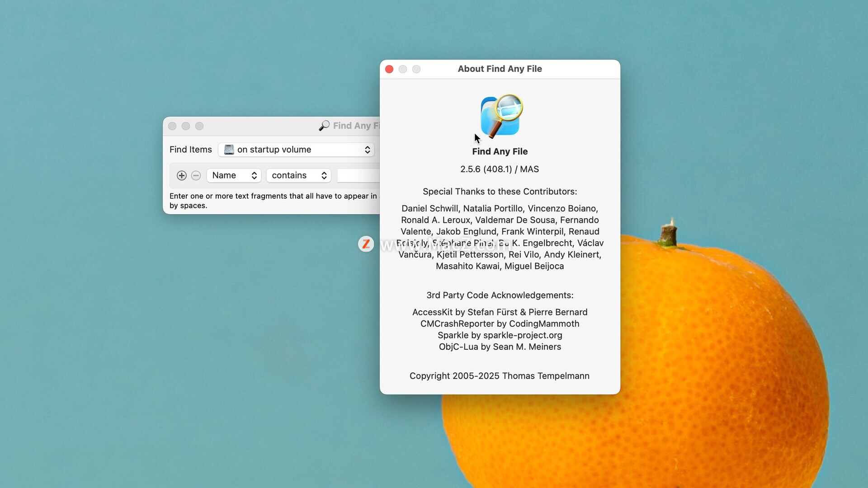Click 'Sparkle by sparkle-project.org' line

click(500, 335)
